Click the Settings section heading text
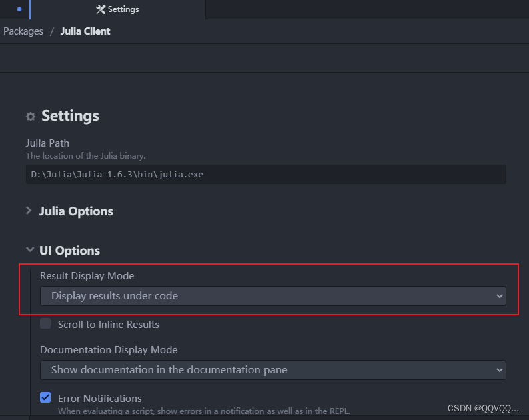The image size is (529, 420). coord(70,116)
